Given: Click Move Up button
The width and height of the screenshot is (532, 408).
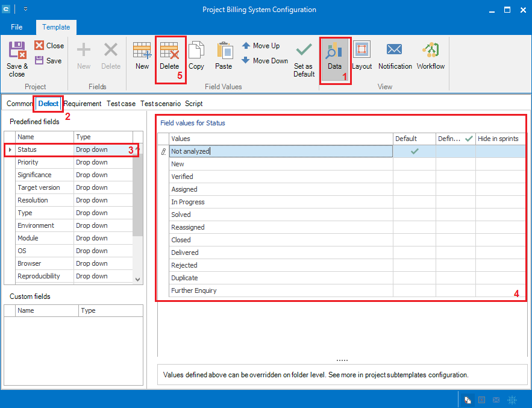Looking at the screenshot, I should pos(260,46).
